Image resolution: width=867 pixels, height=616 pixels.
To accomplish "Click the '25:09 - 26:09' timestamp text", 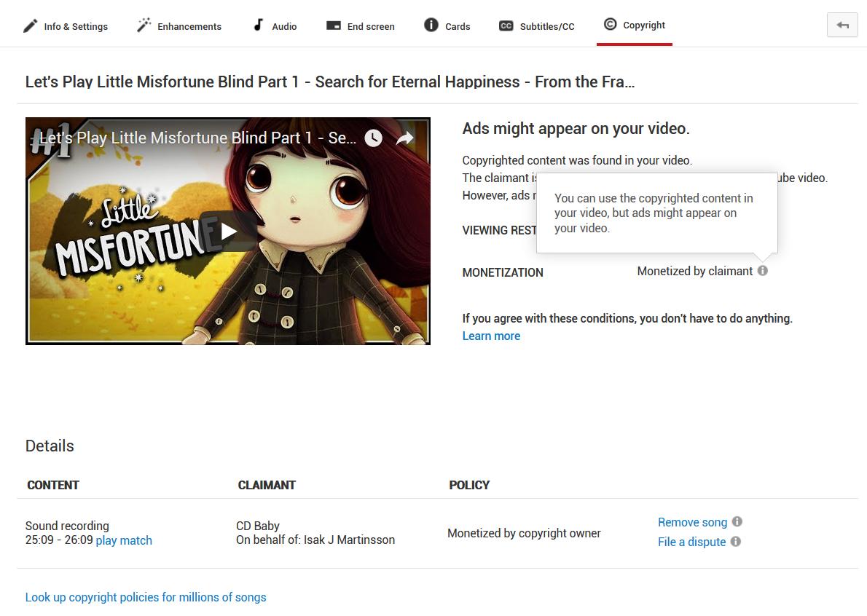I will [58, 540].
